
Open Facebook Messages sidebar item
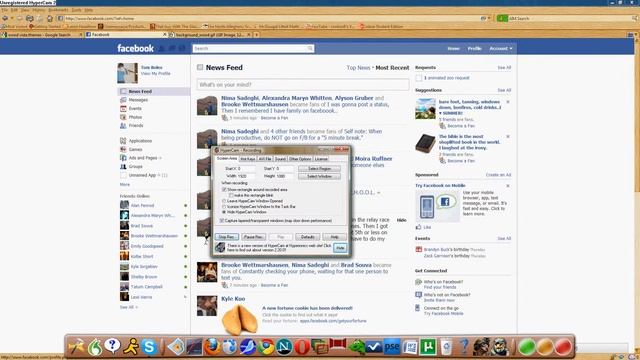[138, 100]
